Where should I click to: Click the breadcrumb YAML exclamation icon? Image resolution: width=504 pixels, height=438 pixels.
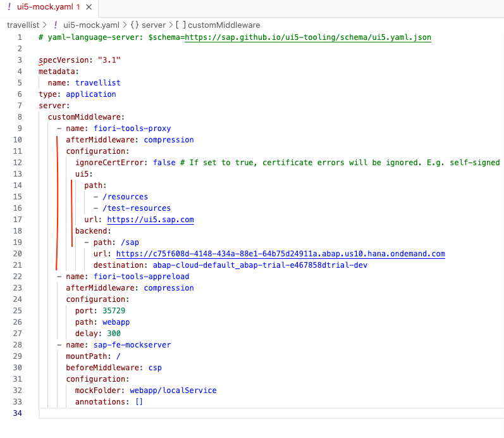tap(56, 25)
